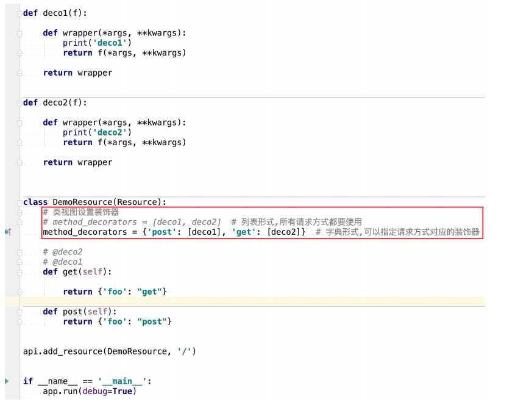The height and width of the screenshot is (402, 532).
Task: Click commented '[deco1, deco2]' list line
Action: click(x=202, y=222)
